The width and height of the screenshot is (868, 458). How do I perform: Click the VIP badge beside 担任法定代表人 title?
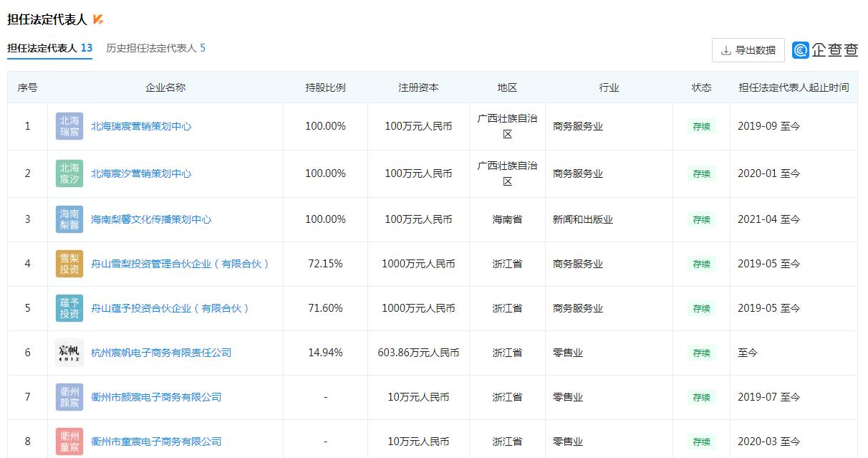[x=98, y=19]
